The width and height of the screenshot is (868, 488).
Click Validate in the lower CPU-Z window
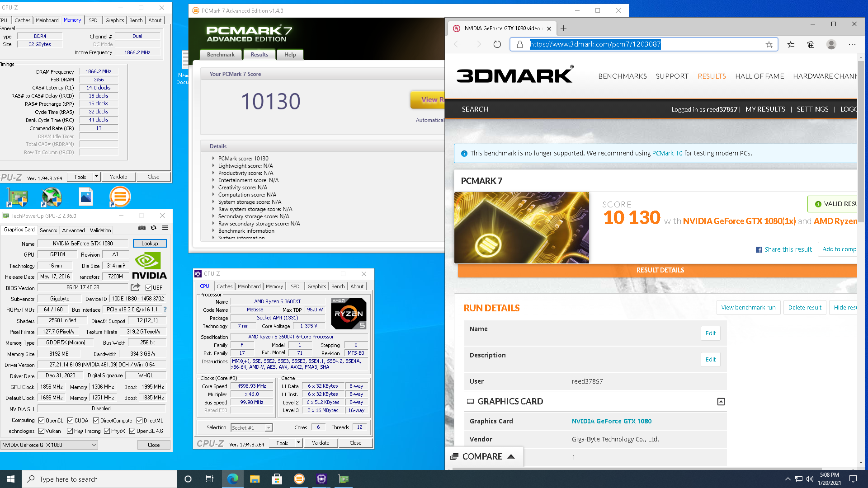click(321, 443)
